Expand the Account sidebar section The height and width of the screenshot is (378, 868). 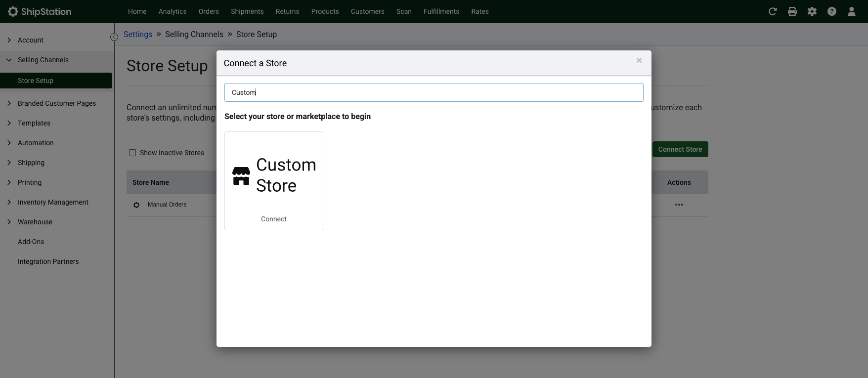tap(31, 40)
